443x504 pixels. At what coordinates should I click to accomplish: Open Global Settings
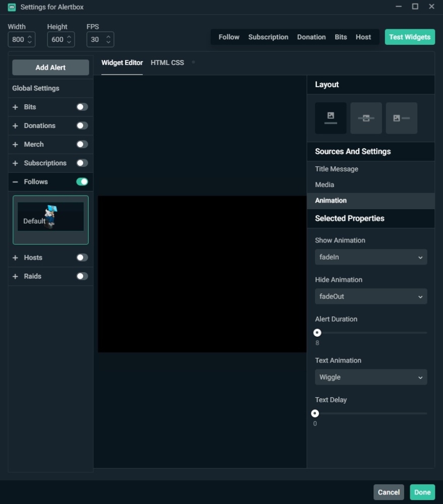click(50, 88)
